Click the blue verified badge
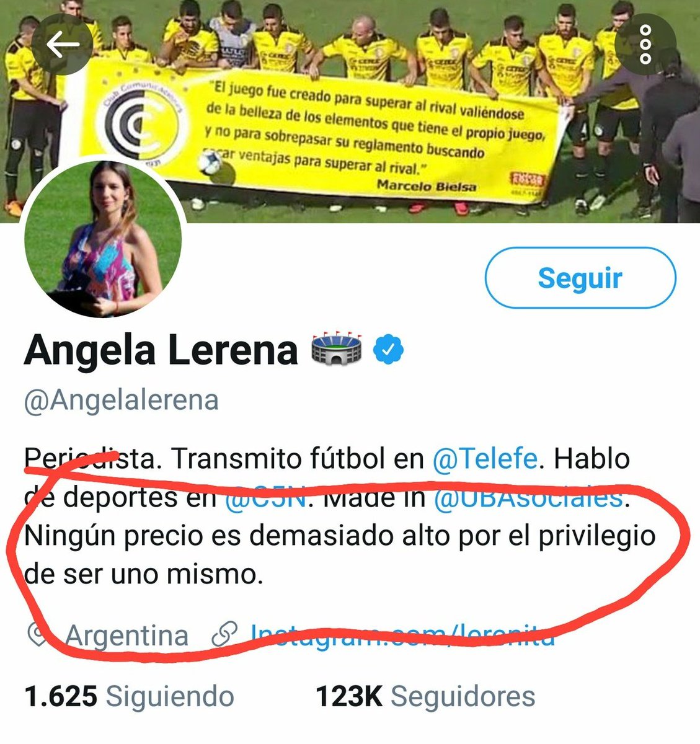 tap(388, 350)
